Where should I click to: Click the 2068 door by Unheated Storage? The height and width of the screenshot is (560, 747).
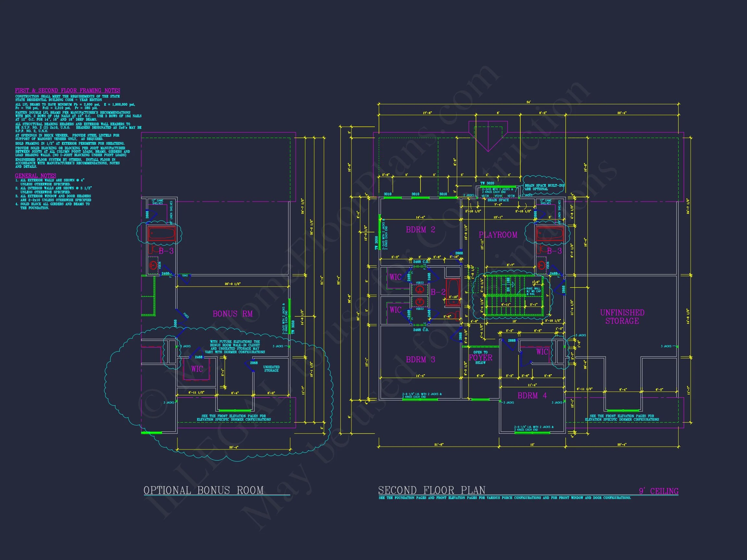[x=253, y=364]
